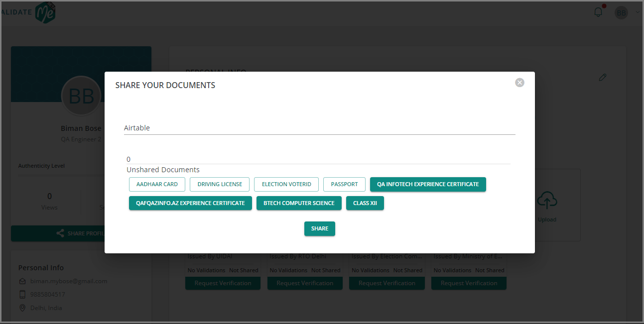The width and height of the screenshot is (644, 324).
Task: Open the notifications bell
Action: coord(598,12)
